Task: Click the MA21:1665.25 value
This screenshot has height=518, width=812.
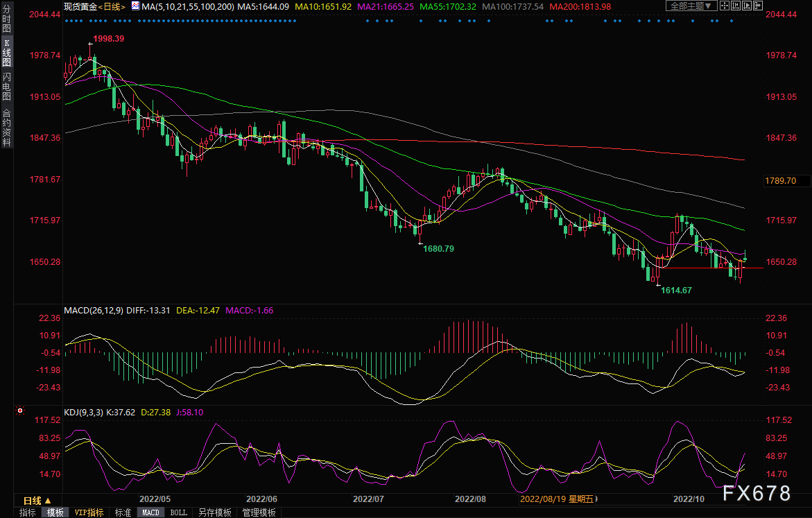Action: (386, 7)
